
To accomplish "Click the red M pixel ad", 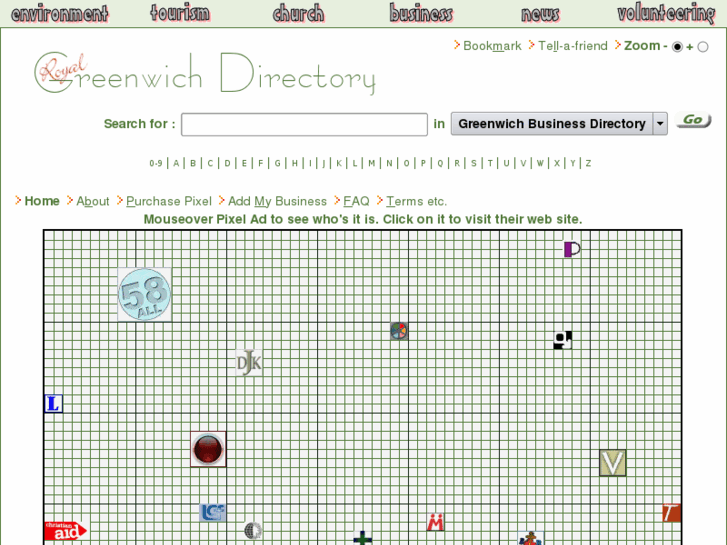I will pyautogui.click(x=435, y=522).
